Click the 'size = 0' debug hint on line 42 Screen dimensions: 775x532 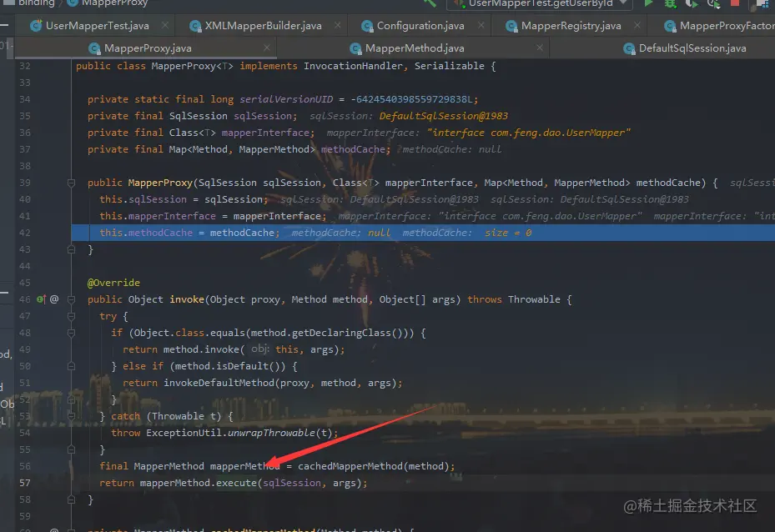[x=508, y=233]
